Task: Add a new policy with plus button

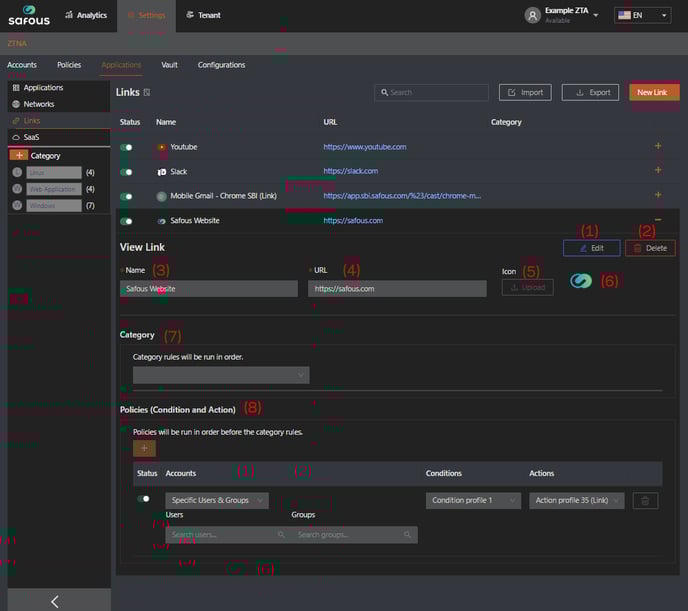Action: pos(144,449)
